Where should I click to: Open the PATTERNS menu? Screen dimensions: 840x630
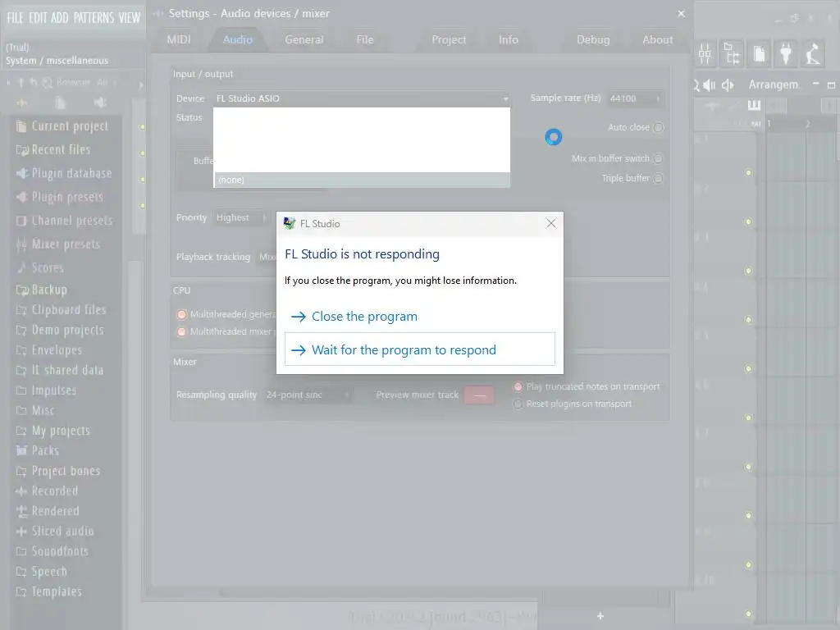[x=94, y=18]
